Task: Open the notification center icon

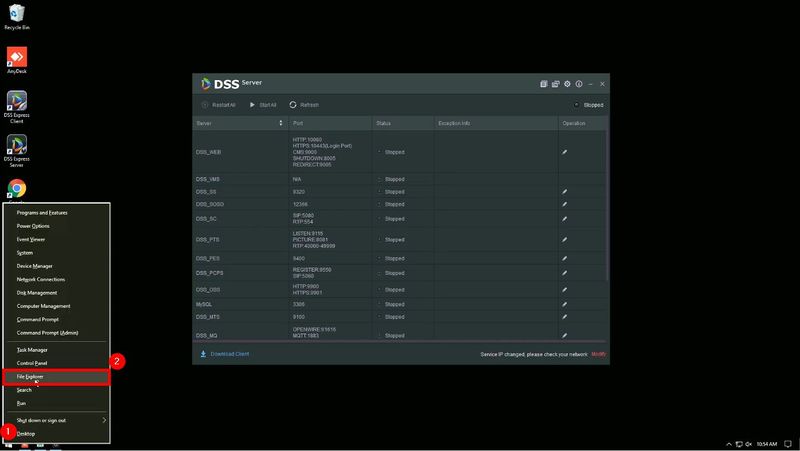Action: [788, 444]
